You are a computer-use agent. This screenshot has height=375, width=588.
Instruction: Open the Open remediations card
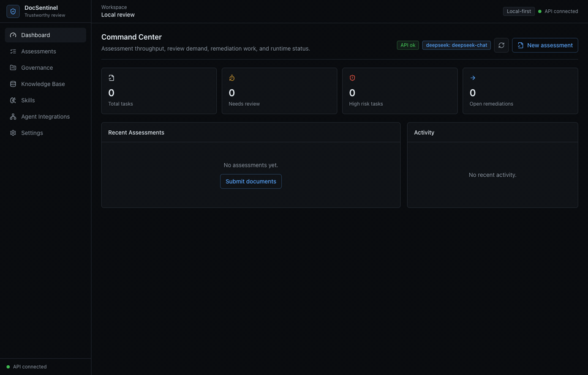[520, 91]
